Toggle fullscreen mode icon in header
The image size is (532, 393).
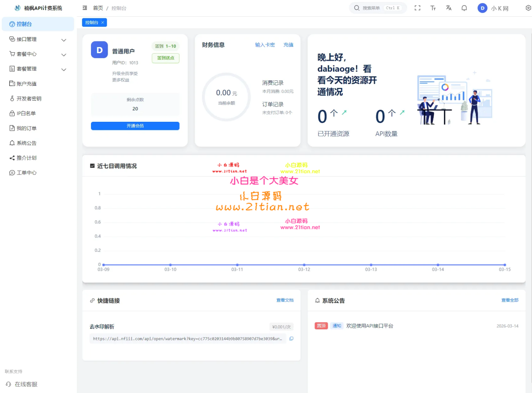coord(417,8)
